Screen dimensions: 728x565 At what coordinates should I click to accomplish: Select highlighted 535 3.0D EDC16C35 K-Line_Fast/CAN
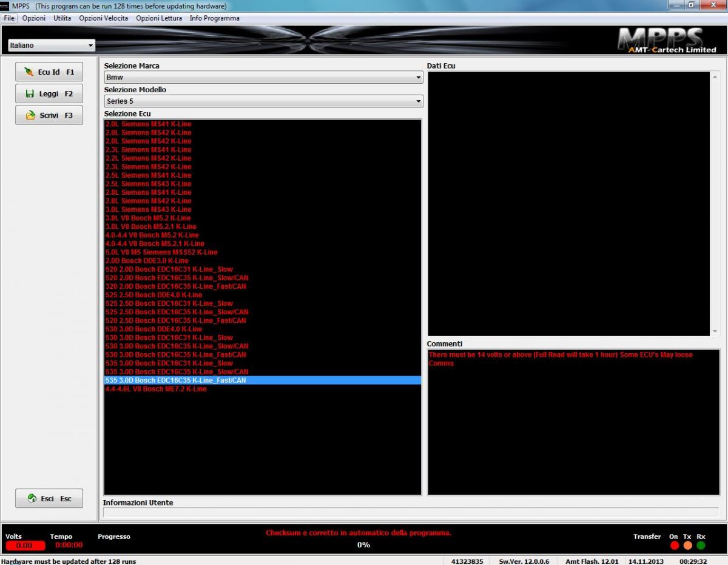tap(263, 380)
